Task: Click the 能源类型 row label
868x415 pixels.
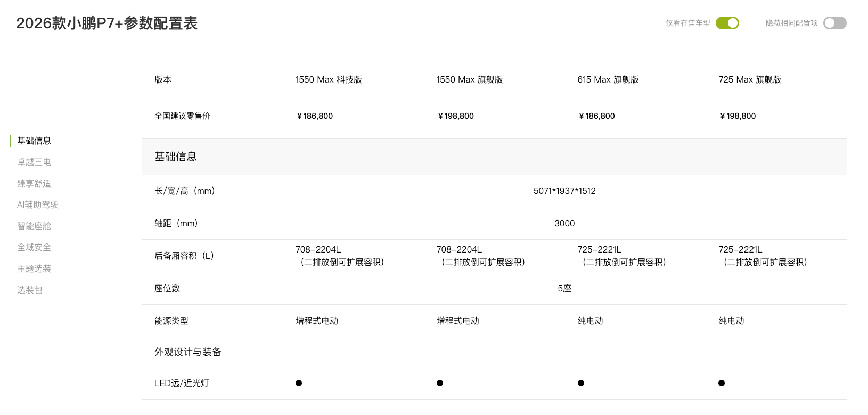Action: click(x=171, y=321)
